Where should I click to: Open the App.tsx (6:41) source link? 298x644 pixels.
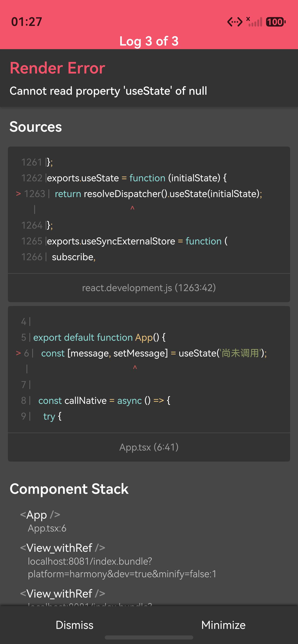(x=149, y=447)
